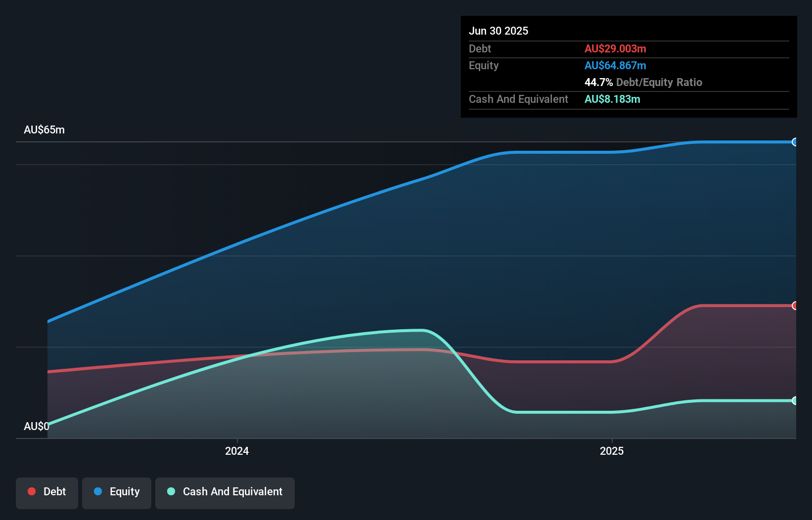Click the red dot inside the Debt chip

pyautogui.click(x=32, y=491)
